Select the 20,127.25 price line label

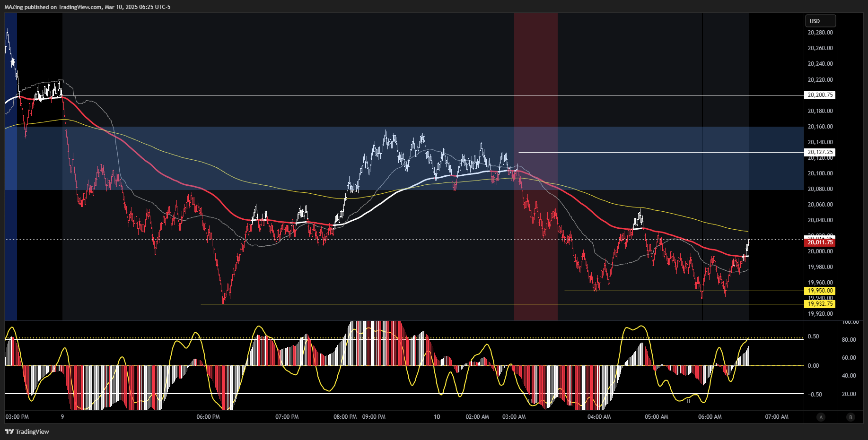tap(820, 152)
